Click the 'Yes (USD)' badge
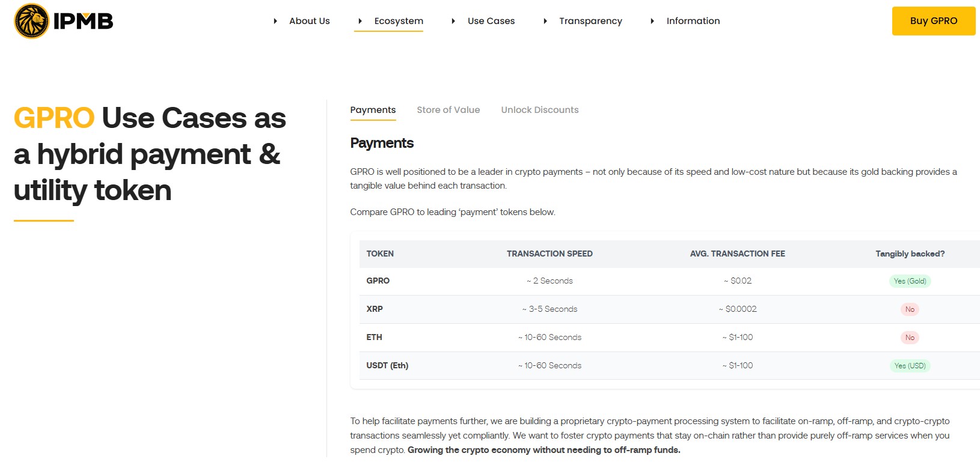This screenshot has width=980, height=465. (910, 365)
